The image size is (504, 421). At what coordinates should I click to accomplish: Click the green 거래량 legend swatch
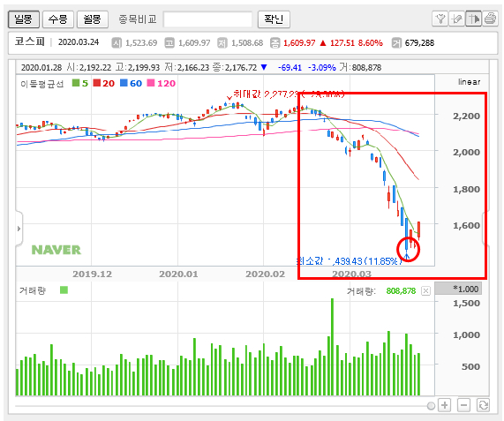pyautogui.click(x=64, y=290)
